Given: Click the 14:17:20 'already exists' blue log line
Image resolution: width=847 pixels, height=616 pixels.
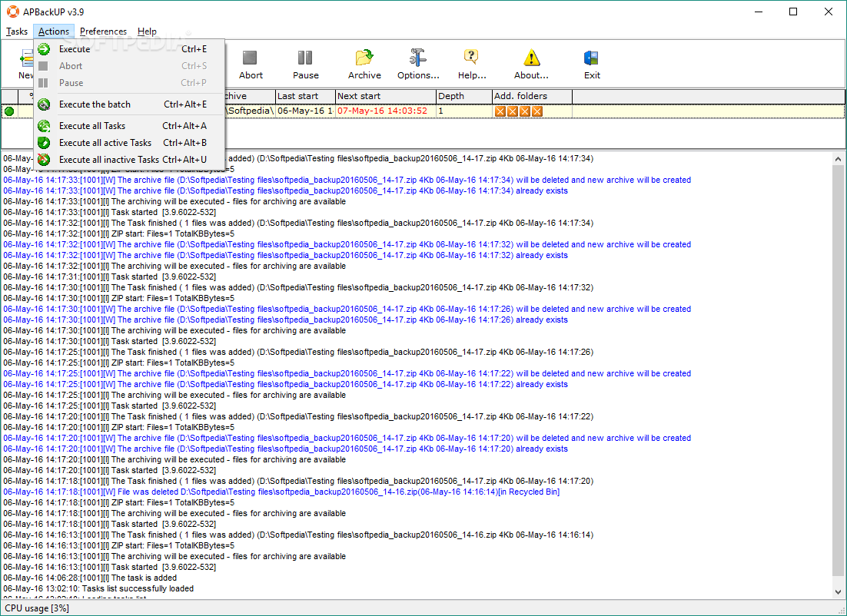Looking at the screenshot, I should pyautogui.click(x=286, y=449).
